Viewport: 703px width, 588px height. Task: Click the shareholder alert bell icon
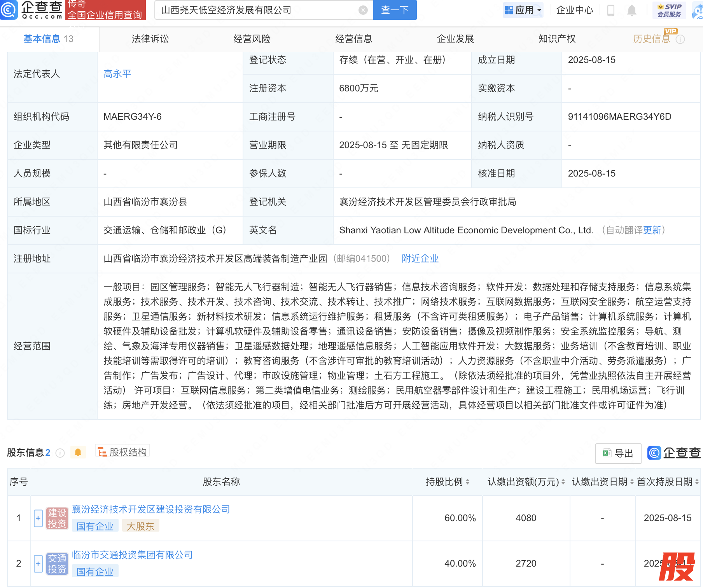pyautogui.click(x=78, y=452)
